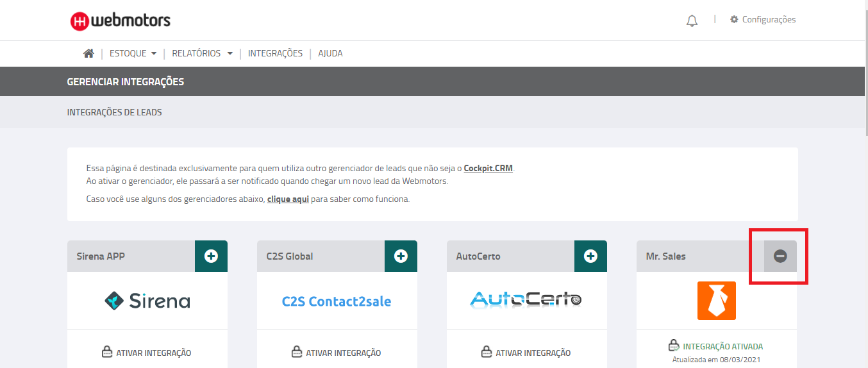Open the INTEGRAÇÕES menu item

(275, 53)
